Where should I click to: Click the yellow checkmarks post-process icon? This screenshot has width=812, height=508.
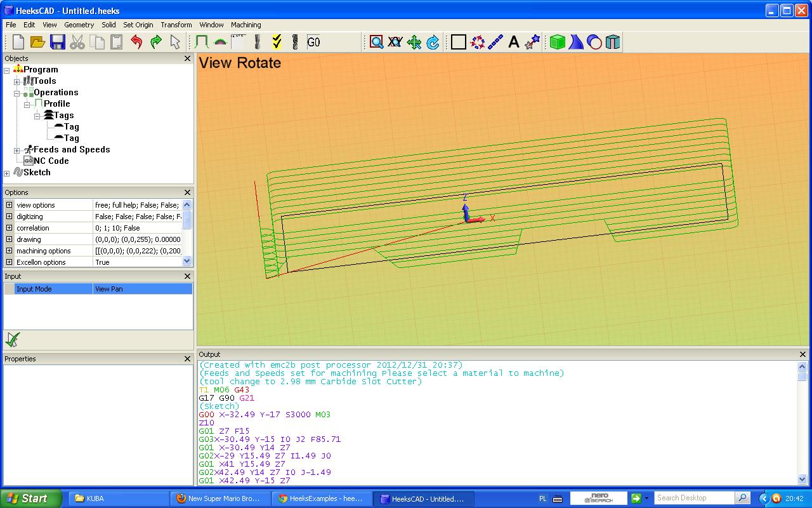tap(277, 42)
